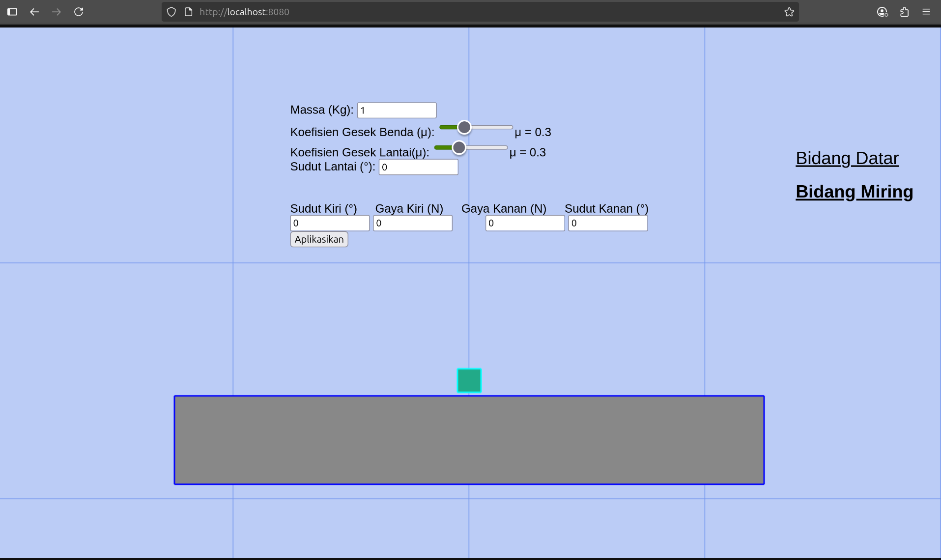The width and height of the screenshot is (941, 560).
Task: Click the Koefisien Gesek Lantai slider handle
Action: pos(459,147)
